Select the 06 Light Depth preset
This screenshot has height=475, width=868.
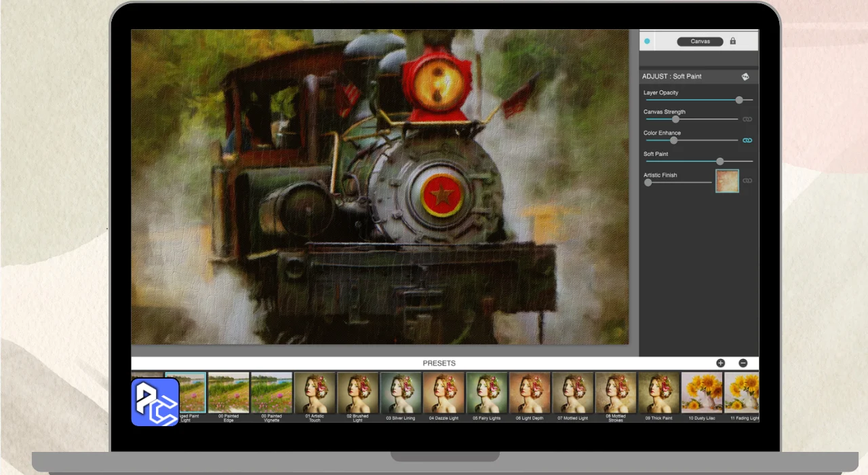tap(530, 397)
